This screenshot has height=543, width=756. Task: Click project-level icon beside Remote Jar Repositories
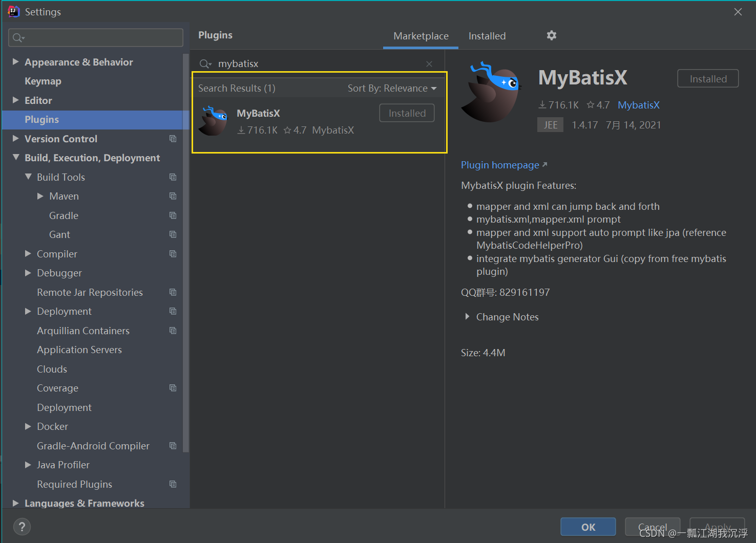tap(173, 292)
